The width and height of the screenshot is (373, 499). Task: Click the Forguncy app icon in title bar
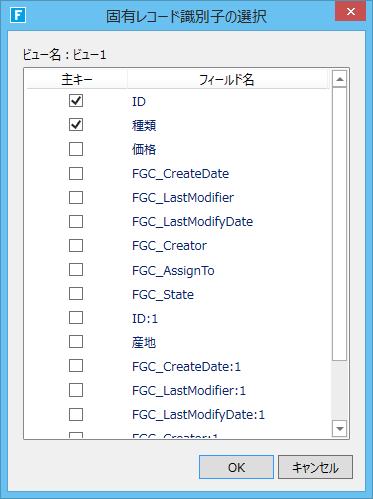click(18, 16)
